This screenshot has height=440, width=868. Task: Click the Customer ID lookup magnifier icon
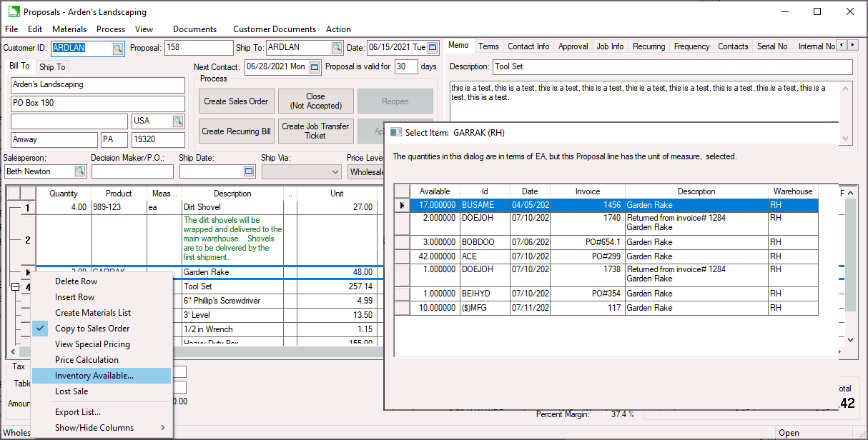click(x=118, y=49)
